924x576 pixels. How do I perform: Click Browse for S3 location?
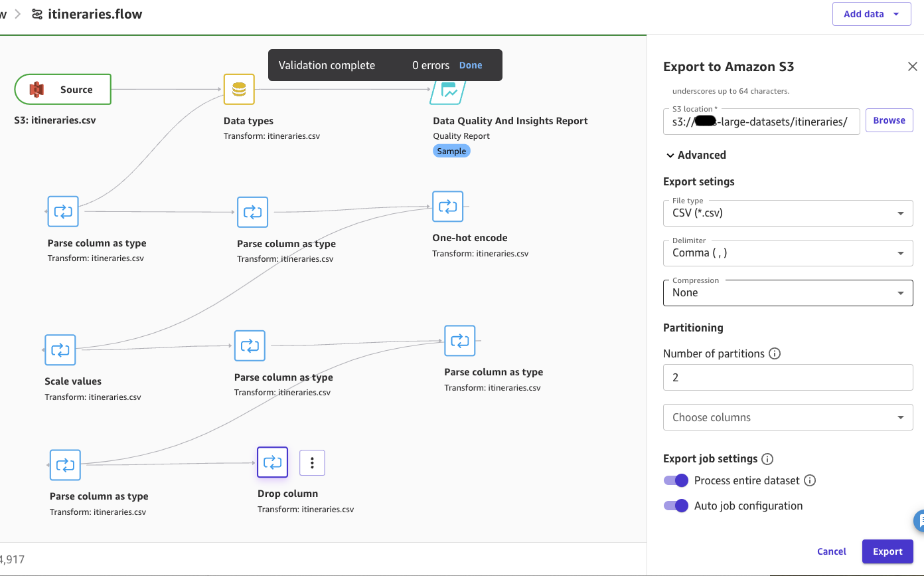tap(889, 120)
